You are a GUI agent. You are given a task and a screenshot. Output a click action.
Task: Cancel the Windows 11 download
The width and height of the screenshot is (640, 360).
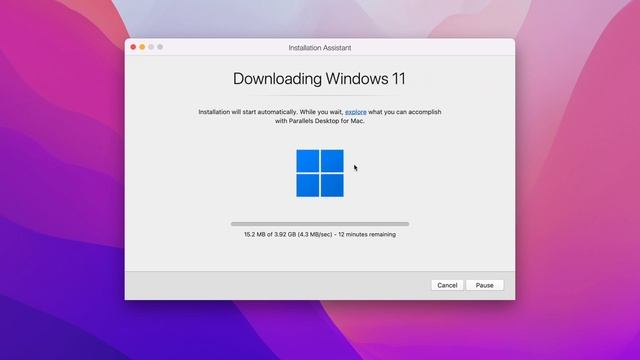[447, 285]
